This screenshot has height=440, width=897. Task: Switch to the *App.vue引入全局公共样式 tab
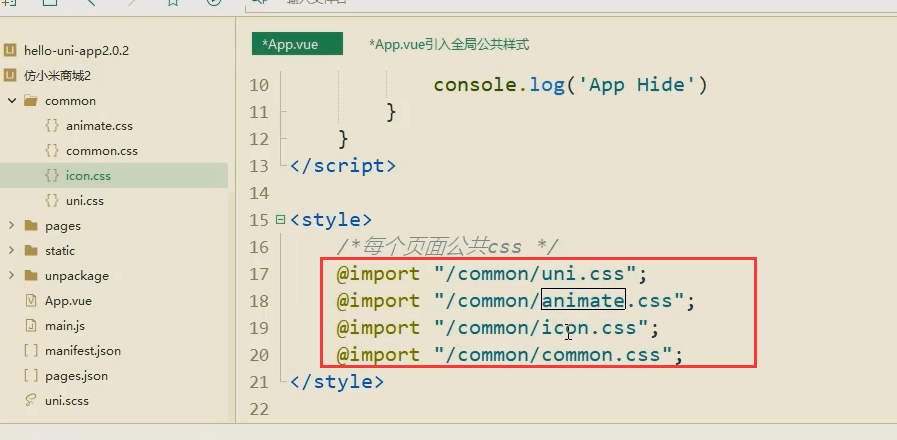coord(449,44)
